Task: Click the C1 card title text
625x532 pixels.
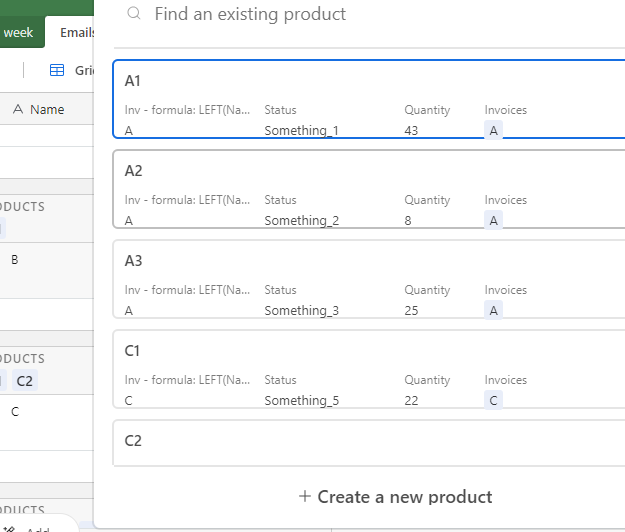Action: click(x=132, y=351)
